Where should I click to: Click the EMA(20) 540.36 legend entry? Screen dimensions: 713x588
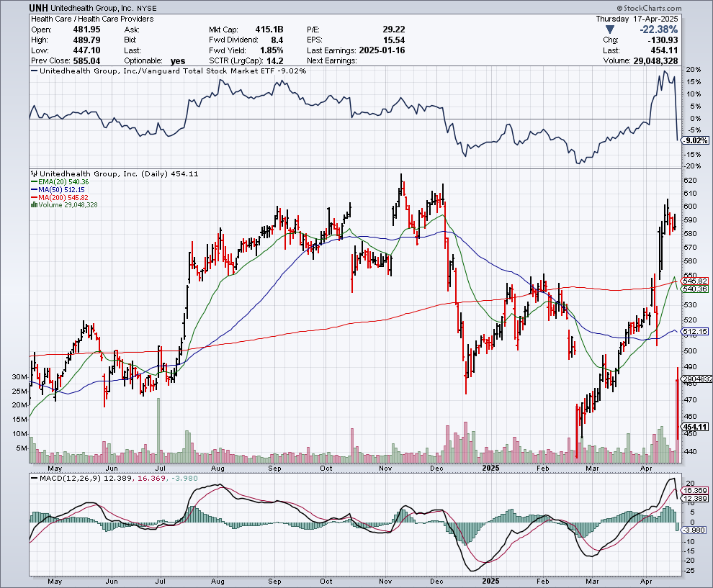pyautogui.click(x=60, y=182)
